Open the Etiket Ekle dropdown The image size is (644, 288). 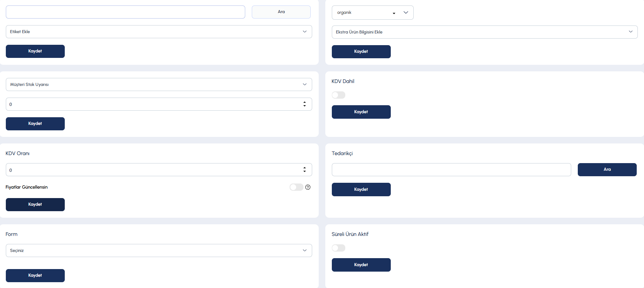point(159,32)
